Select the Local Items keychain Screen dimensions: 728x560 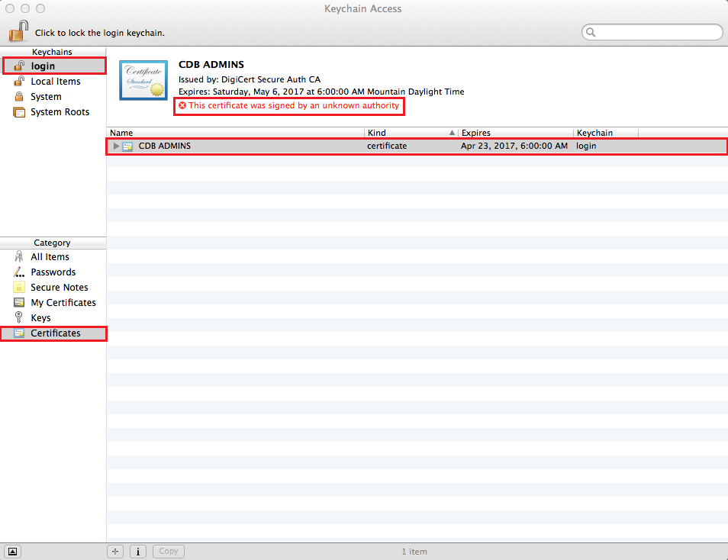point(55,82)
